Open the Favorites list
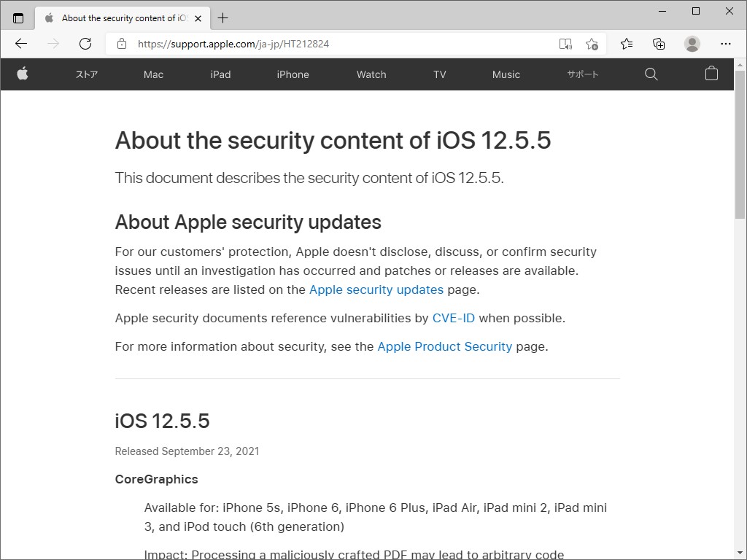Image resolution: width=747 pixels, height=560 pixels. [x=627, y=44]
